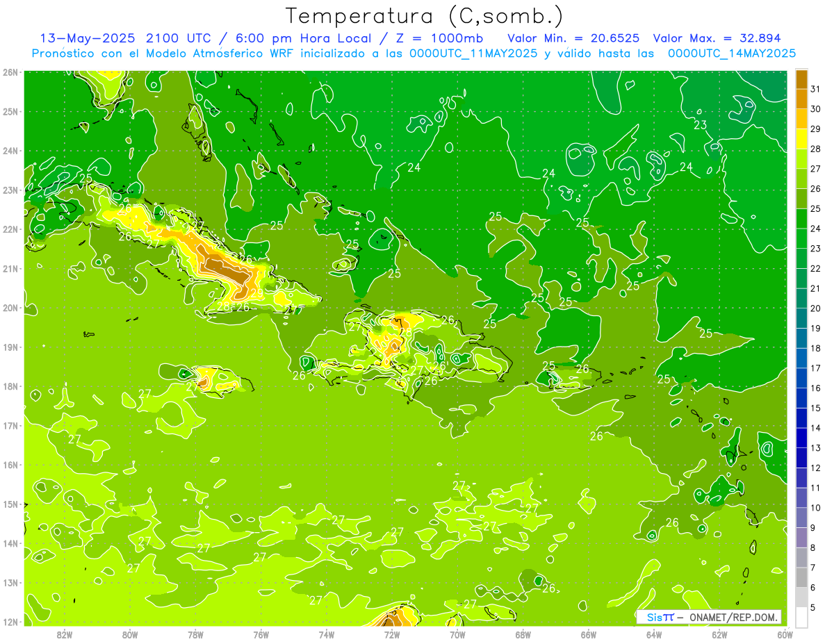834x644 pixels.
Task: Click the color scale value 8
Action: tap(814, 547)
